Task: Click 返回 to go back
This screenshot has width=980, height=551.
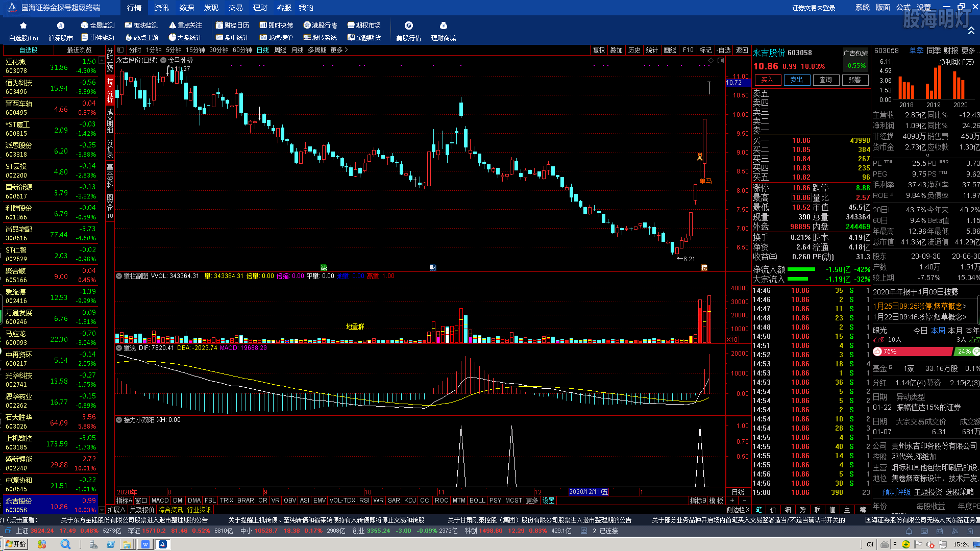Action: pyautogui.click(x=742, y=50)
